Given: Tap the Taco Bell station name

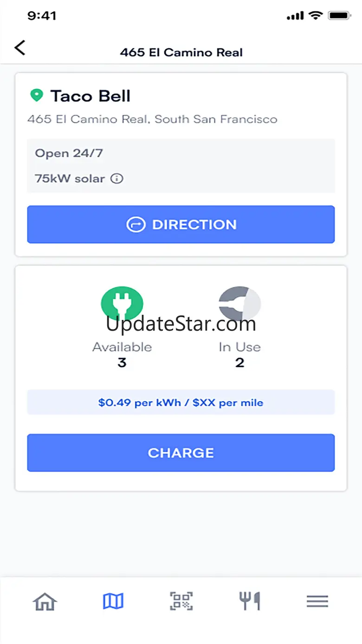Looking at the screenshot, I should [x=90, y=96].
